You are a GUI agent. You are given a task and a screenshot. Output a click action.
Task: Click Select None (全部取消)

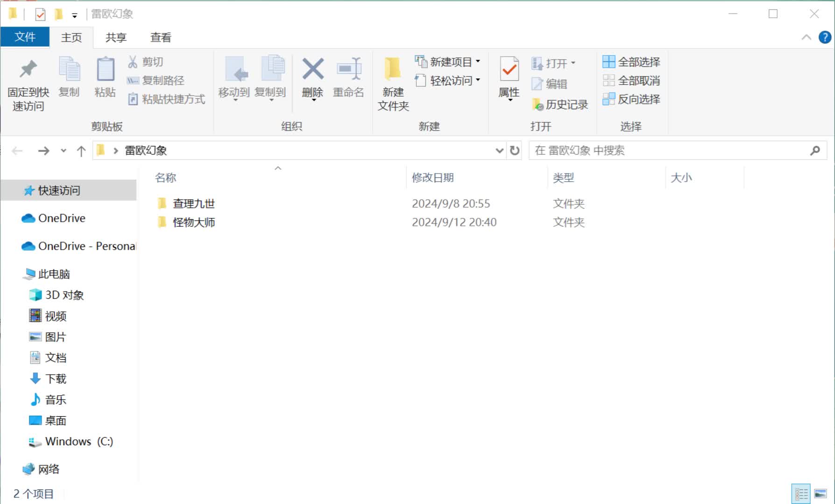click(631, 81)
